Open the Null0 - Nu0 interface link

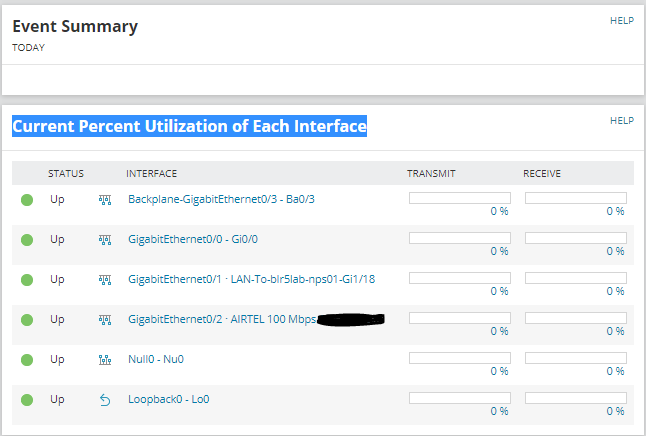click(156, 359)
